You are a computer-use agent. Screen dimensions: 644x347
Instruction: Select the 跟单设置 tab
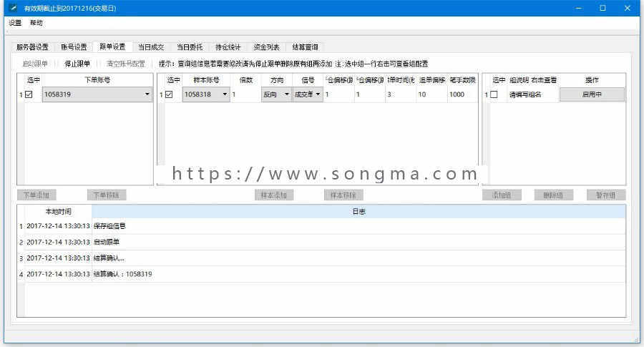coord(112,47)
